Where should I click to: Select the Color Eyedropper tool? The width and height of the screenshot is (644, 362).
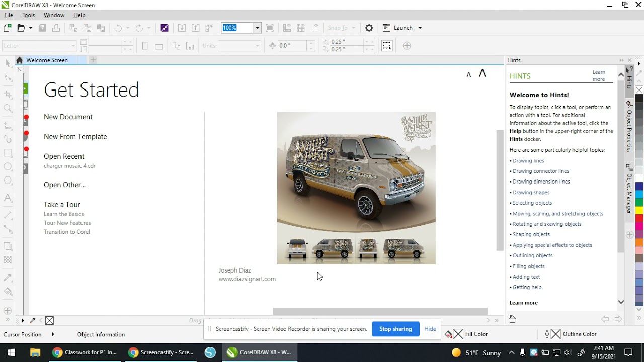[8, 278]
